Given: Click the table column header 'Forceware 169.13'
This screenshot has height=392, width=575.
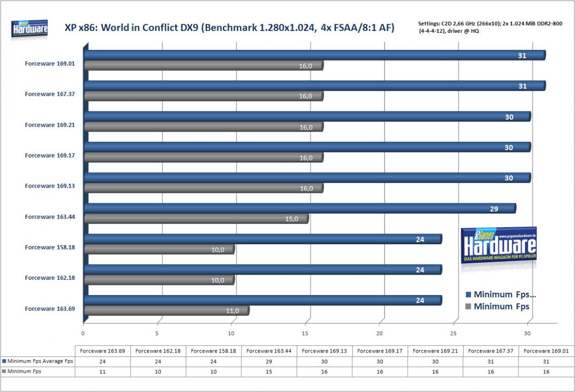Looking at the screenshot, I should tap(324, 351).
